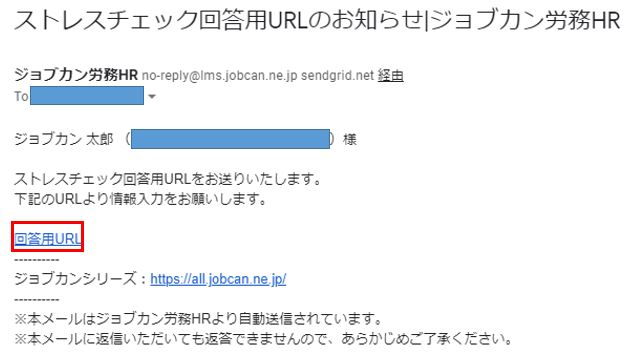This screenshot has height=360, width=633.
Task: Click the greeting name ジョブカン 太郎
Action: tap(64, 139)
